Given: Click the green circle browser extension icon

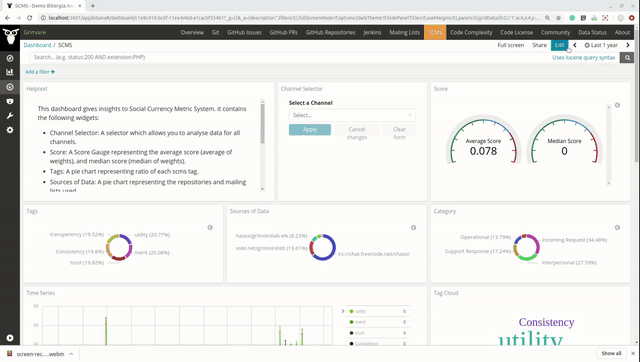Looking at the screenshot, I should coord(572,18).
